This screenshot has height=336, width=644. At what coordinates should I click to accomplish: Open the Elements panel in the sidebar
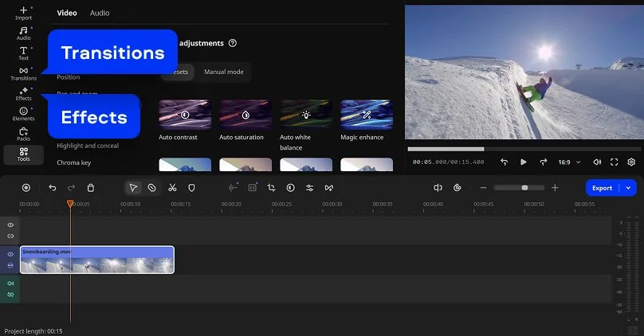tap(23, 113)
